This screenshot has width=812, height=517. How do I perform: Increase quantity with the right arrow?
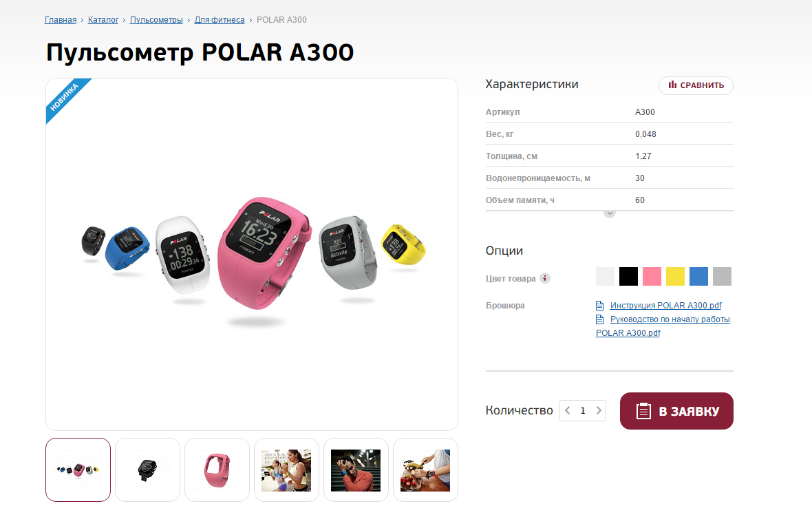[599, 410]
